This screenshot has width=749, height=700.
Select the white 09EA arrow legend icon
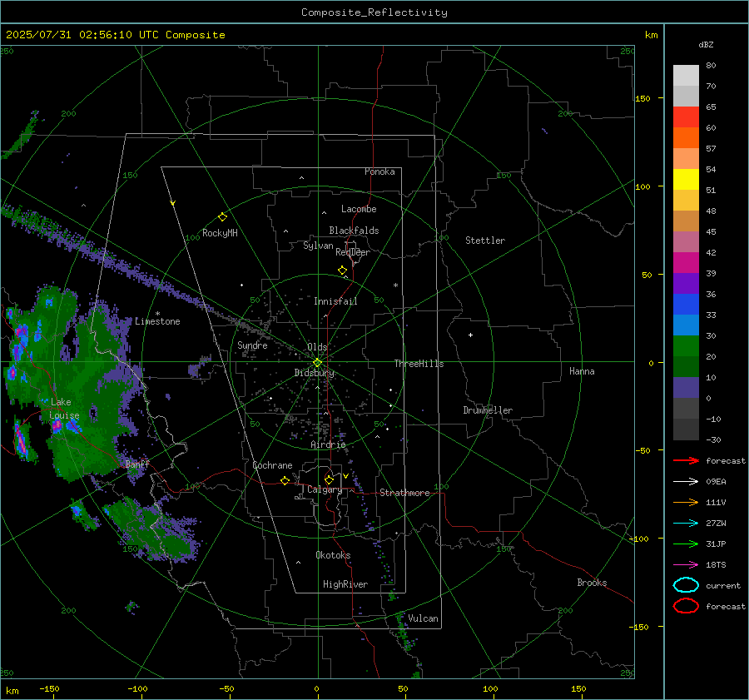point(686,482)
